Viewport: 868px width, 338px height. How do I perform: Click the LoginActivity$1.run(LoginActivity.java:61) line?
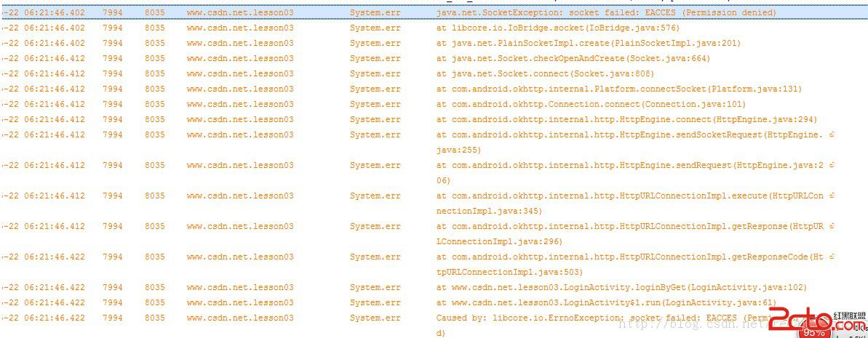(606, 302)
